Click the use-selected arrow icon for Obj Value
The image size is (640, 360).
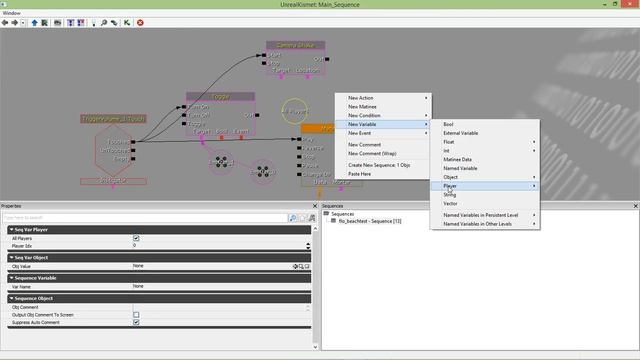click(295, 267)
